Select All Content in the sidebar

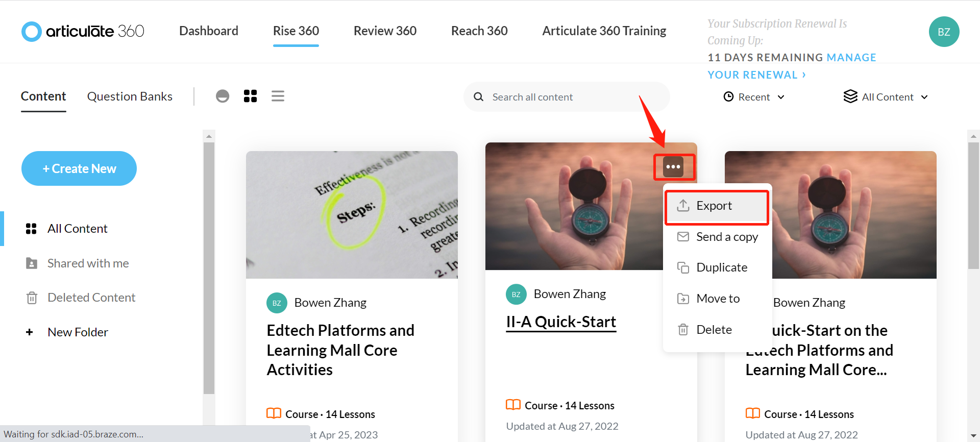77,229
